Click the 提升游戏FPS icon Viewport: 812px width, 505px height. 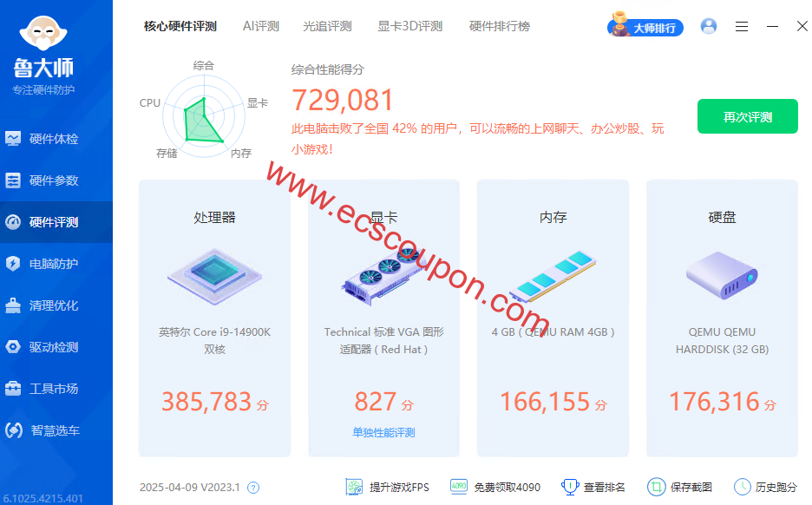354,487
